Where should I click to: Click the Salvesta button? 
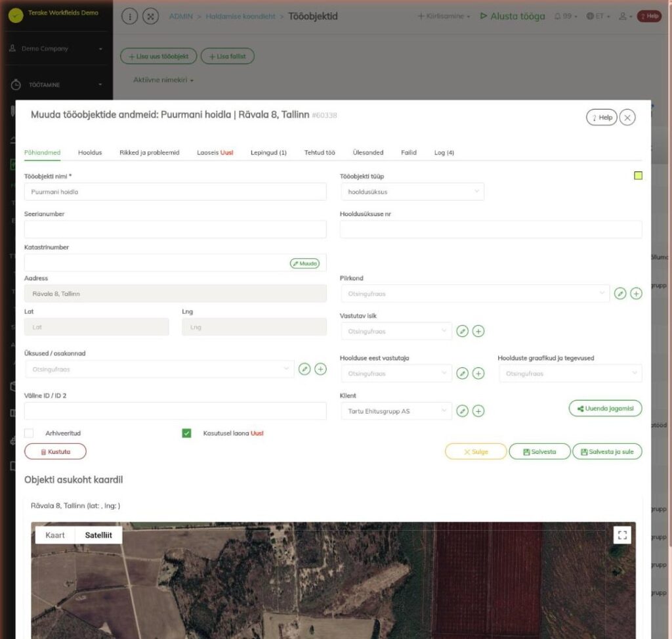[539, 452]
